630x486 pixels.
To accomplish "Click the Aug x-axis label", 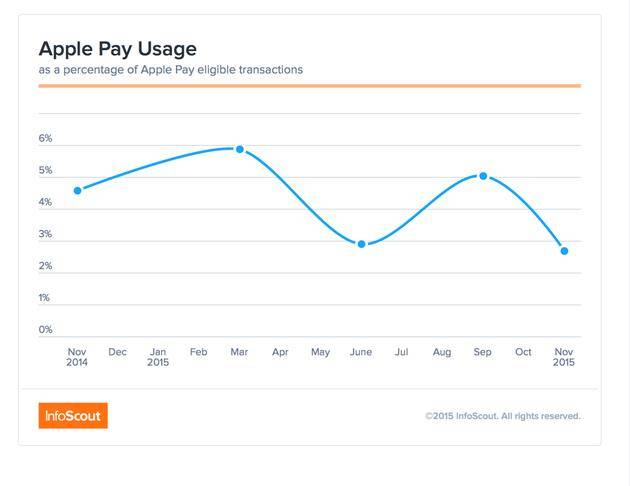I will [x=442, y=352].
